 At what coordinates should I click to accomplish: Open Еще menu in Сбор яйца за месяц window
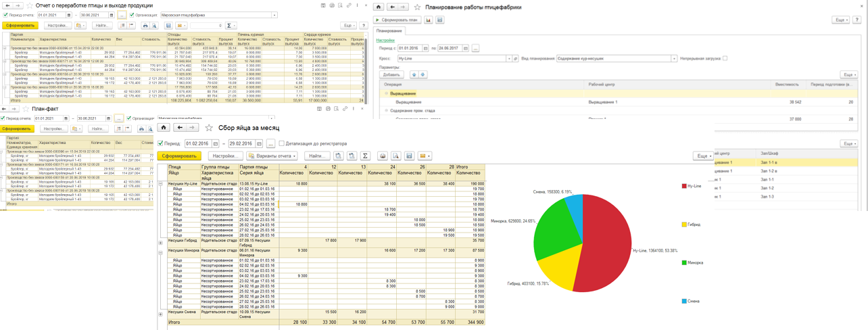(x=703, y=156)
